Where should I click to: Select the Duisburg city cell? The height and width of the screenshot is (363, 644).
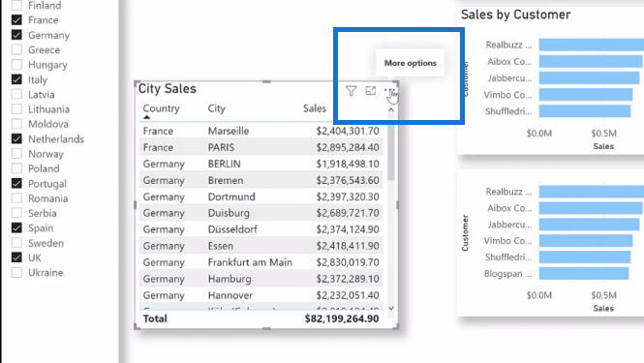coord(229,213)
